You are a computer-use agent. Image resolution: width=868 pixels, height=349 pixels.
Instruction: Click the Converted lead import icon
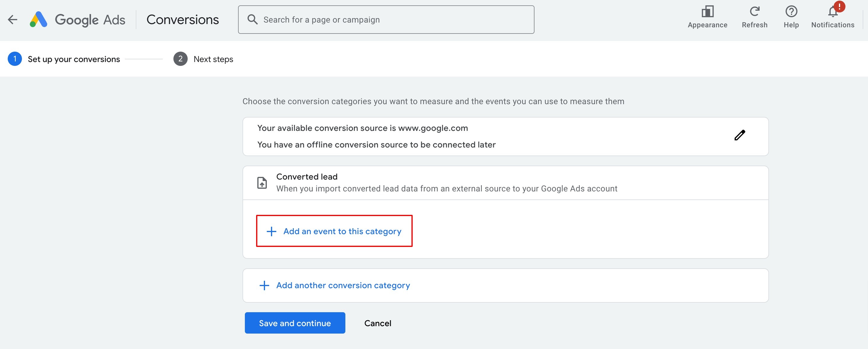262,183
